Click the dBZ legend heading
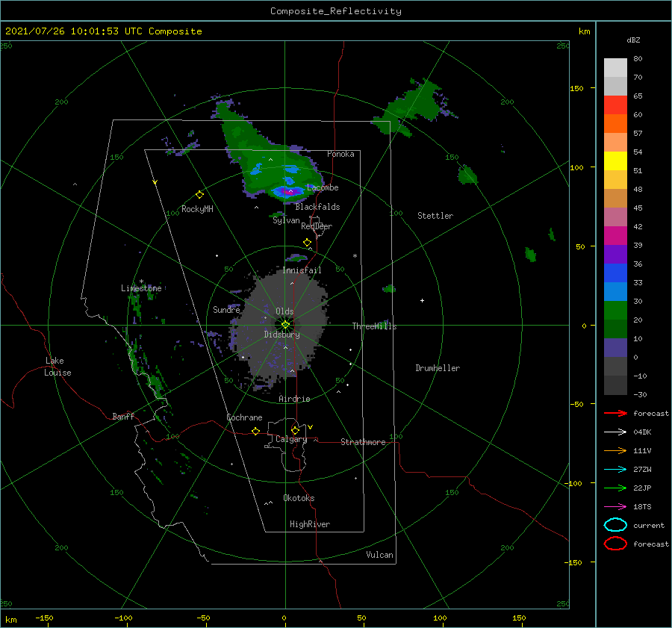 click(x=633, y=40)
